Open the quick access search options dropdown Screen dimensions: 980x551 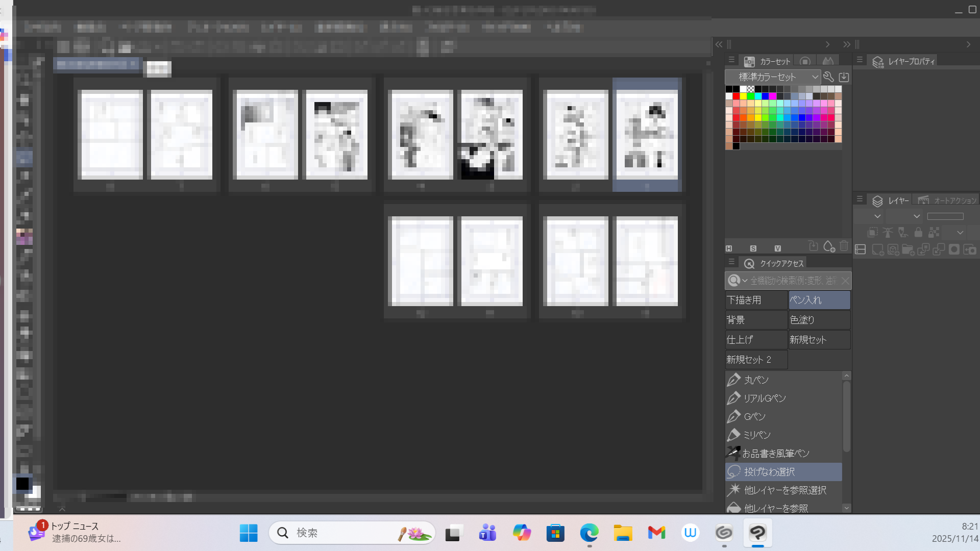click(745, 281)
